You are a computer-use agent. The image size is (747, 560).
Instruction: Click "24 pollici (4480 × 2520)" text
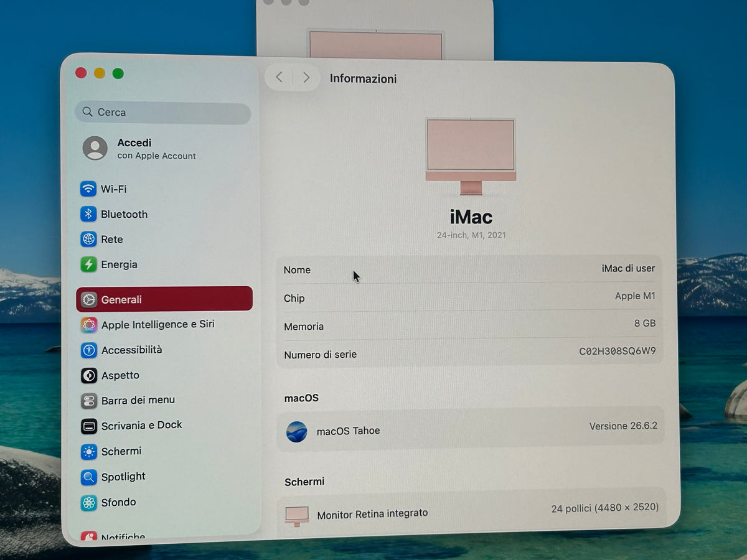(604, 508)
